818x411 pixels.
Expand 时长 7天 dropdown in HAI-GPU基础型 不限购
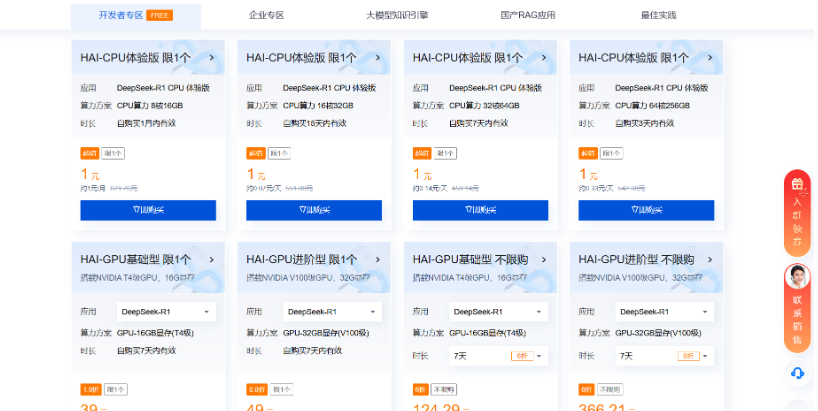click(499, 356)
